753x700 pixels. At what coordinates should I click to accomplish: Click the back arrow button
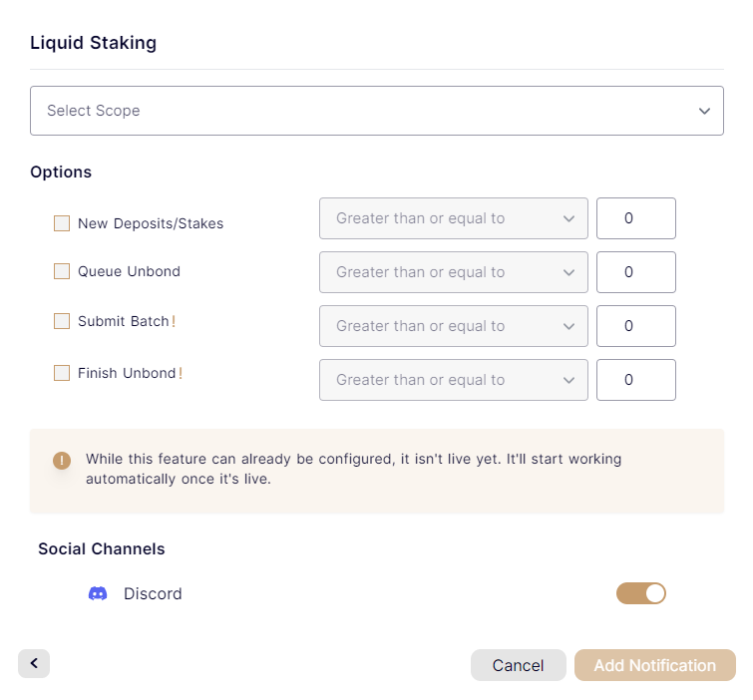coord(34,663)
